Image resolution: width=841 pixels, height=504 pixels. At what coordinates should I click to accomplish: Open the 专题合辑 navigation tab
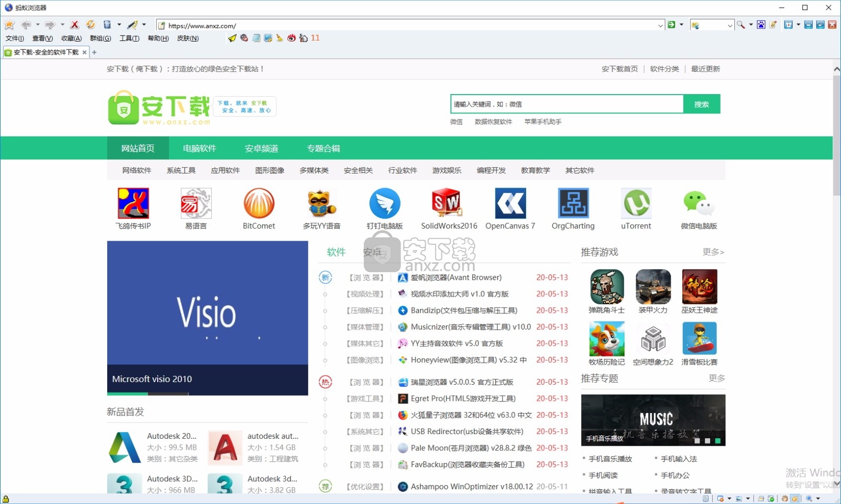[x=324, y=148]
